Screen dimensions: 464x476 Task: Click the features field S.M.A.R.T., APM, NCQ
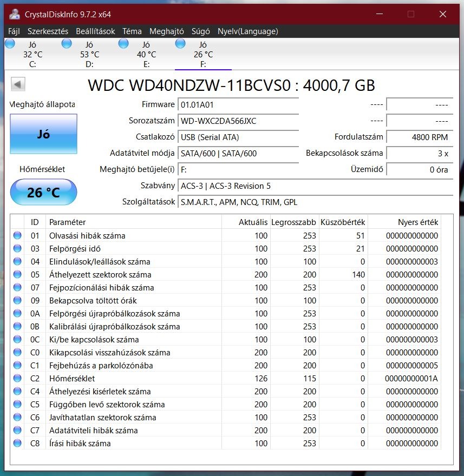click(x=316, y=202)
